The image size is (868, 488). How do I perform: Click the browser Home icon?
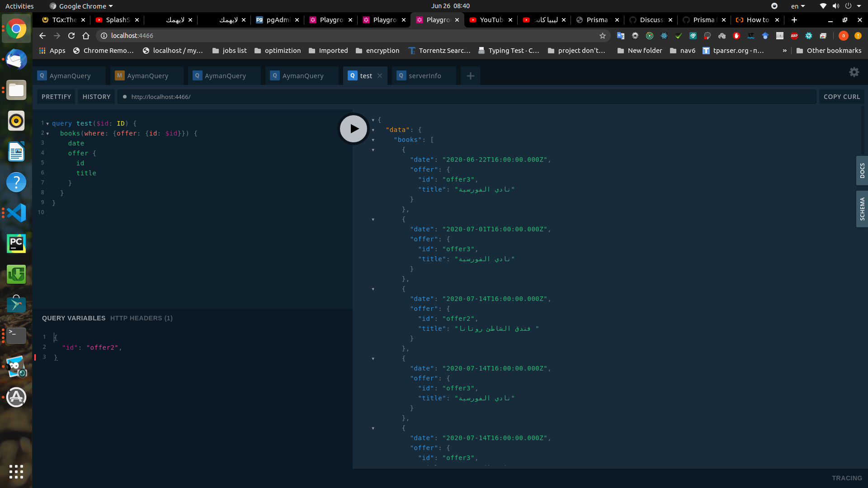86,36
